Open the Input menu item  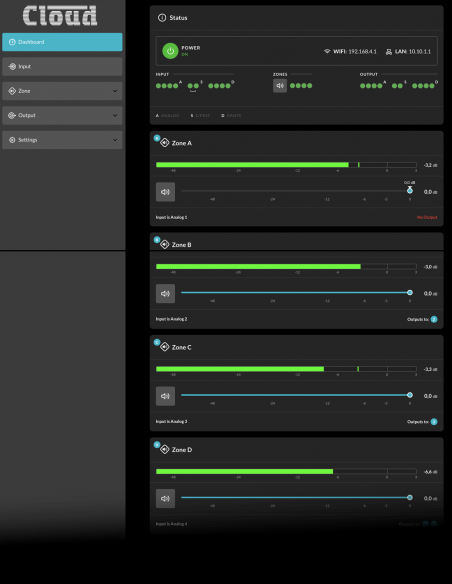click(x=62, y=66)
